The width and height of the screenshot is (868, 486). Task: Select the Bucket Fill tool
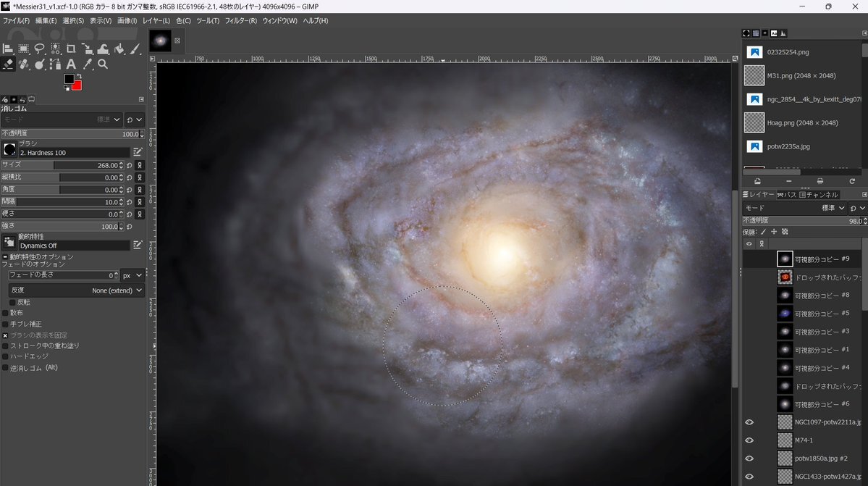point(119,49)
